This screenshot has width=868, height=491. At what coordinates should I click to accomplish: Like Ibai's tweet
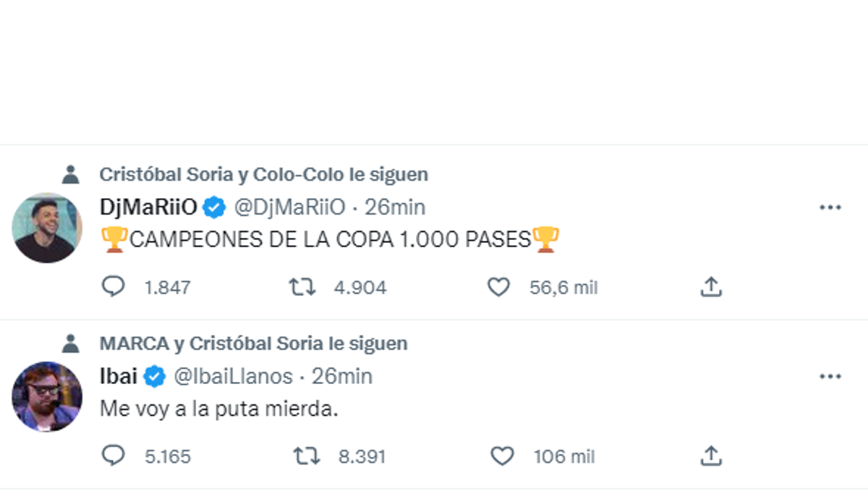pos(501,456)
